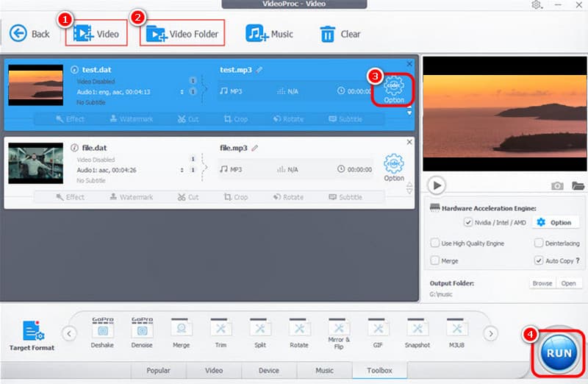Select the Deshake tool
Viewport: 588px width, 384px height.
(x=102, y=333)
